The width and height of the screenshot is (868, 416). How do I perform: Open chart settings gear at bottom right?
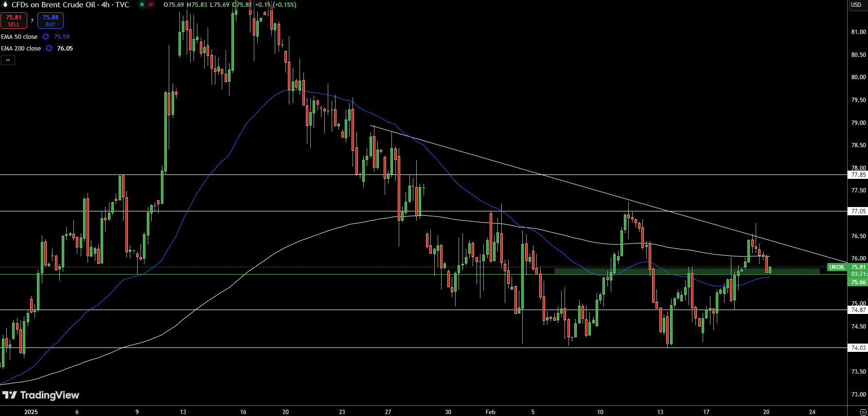[863, 412]
